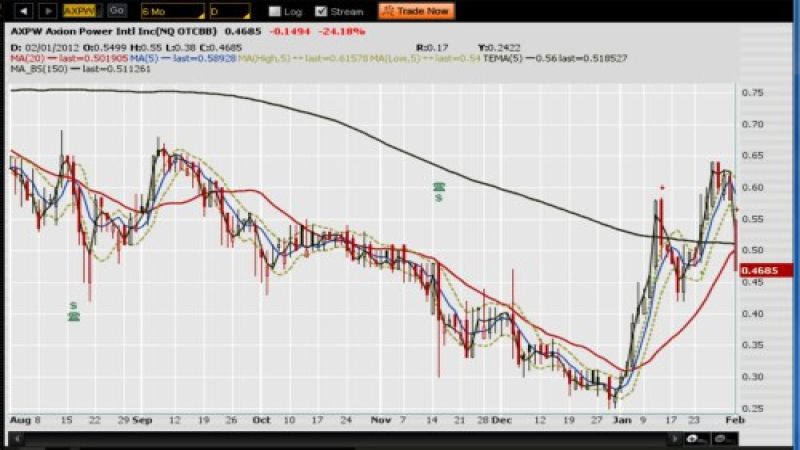Click the orange Trade Now button

[x=416, y=11]
